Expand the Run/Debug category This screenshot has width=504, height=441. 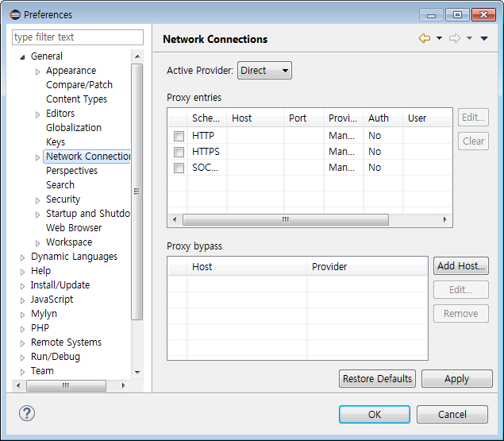[22, 358]
